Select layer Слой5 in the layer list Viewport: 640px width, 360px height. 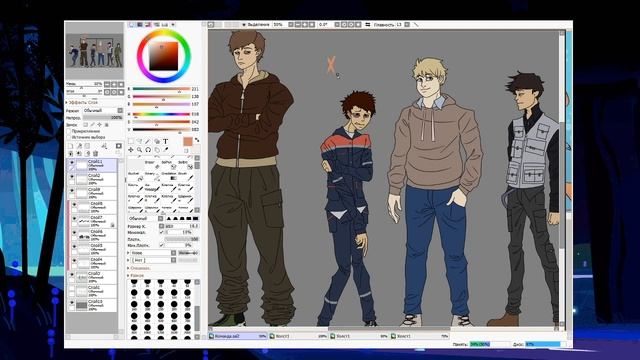[x=96, y=249]
